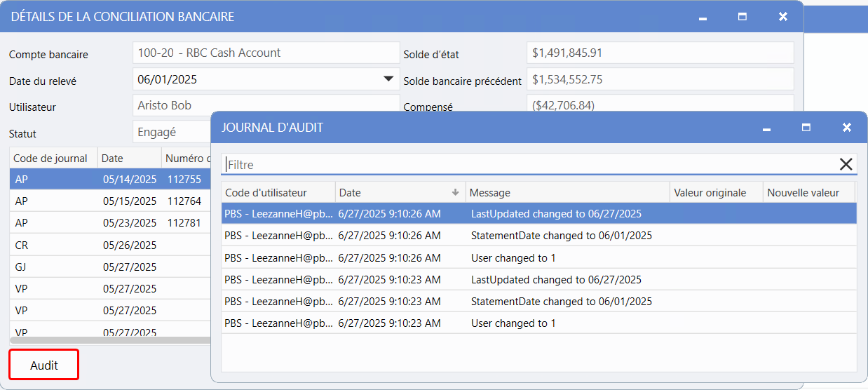Minimize the Journal d'audit window

pos(766,128)
